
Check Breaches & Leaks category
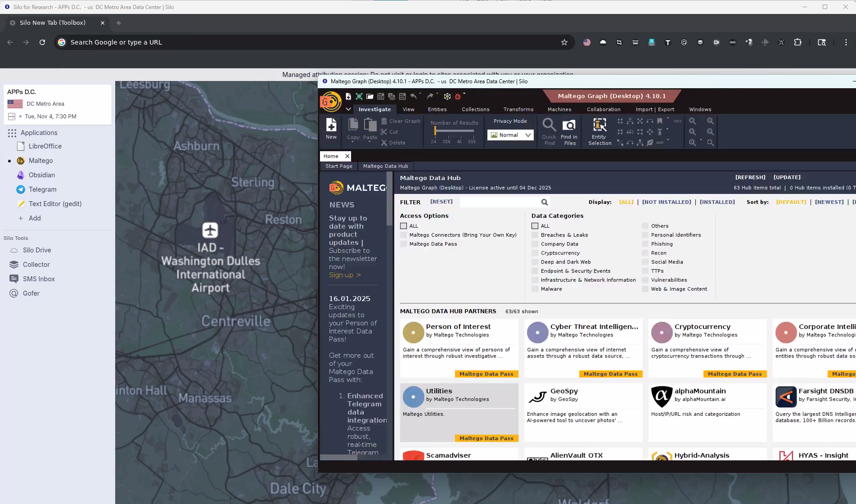tap(535, 235)
